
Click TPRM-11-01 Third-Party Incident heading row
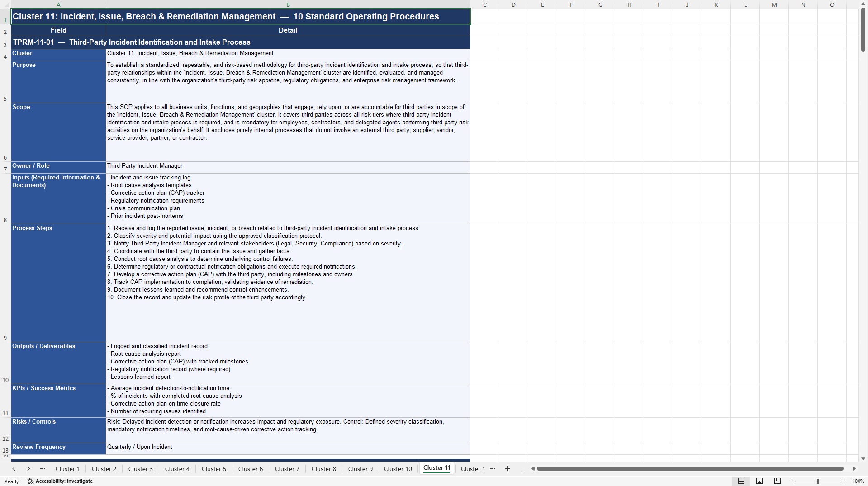coord(241,42)
